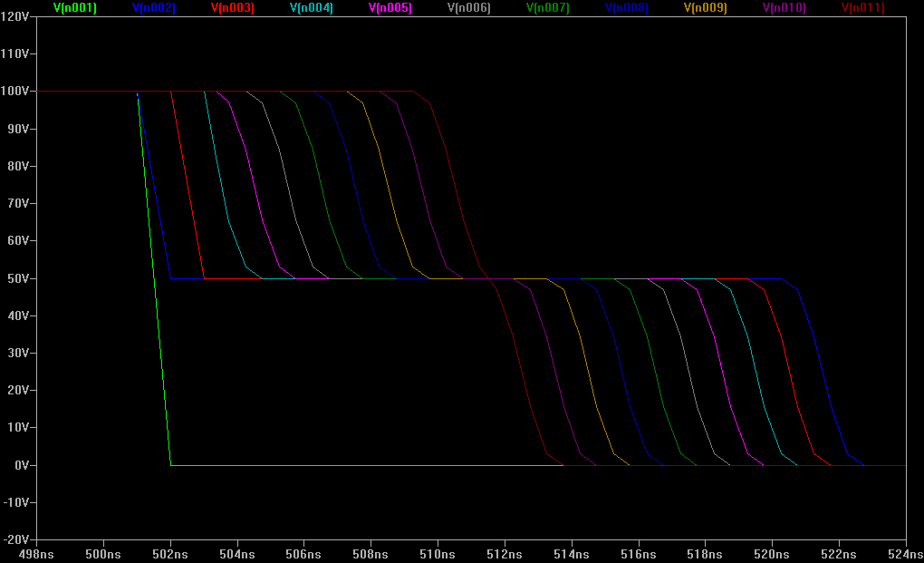Click the red V(n003) trace label
Image resolution: width=924 pixels, height=563 pixels.
(233, 7)
